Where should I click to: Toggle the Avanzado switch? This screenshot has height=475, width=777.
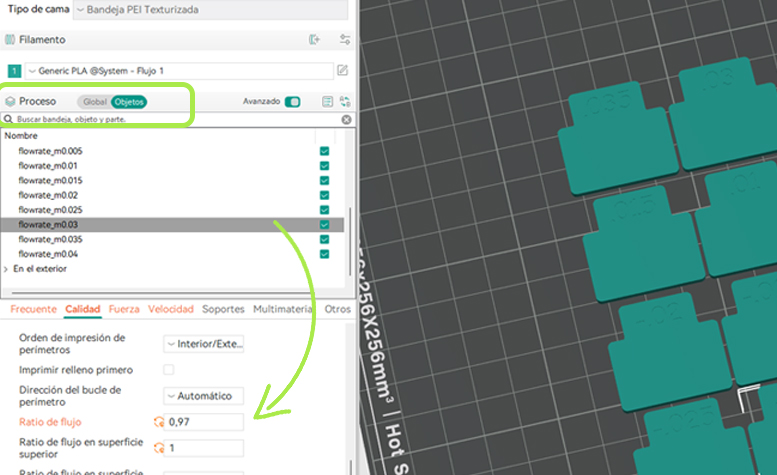coord(292,102)
